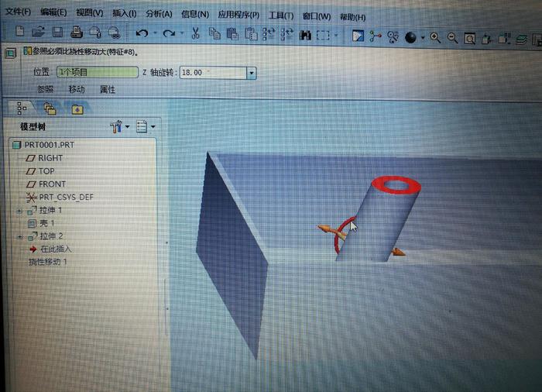The image size is (542, 392).
Task: Paste the copied feature
Action: point(232,34)
